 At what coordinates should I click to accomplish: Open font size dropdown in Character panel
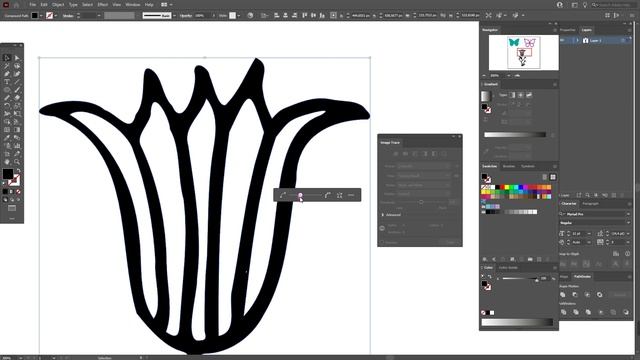tap(589, 233)
